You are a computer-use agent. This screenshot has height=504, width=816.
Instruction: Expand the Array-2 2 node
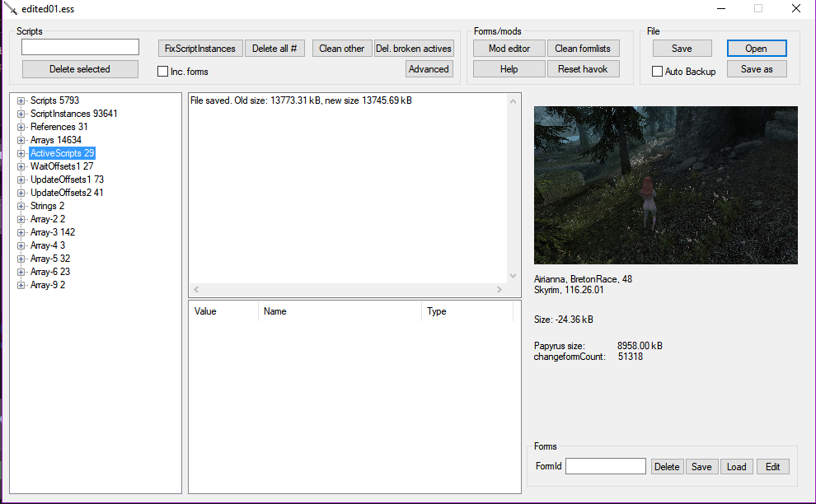(21, 220)
